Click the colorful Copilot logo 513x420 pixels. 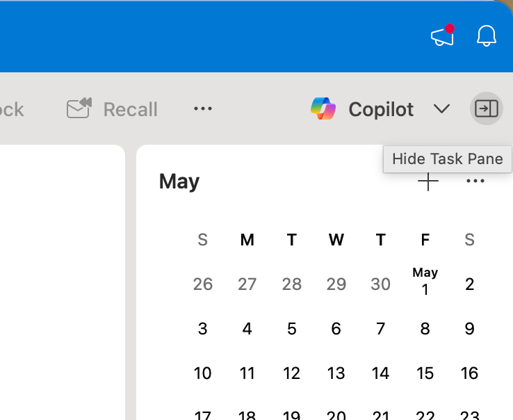pyautogui.click(x=323, y=108)
